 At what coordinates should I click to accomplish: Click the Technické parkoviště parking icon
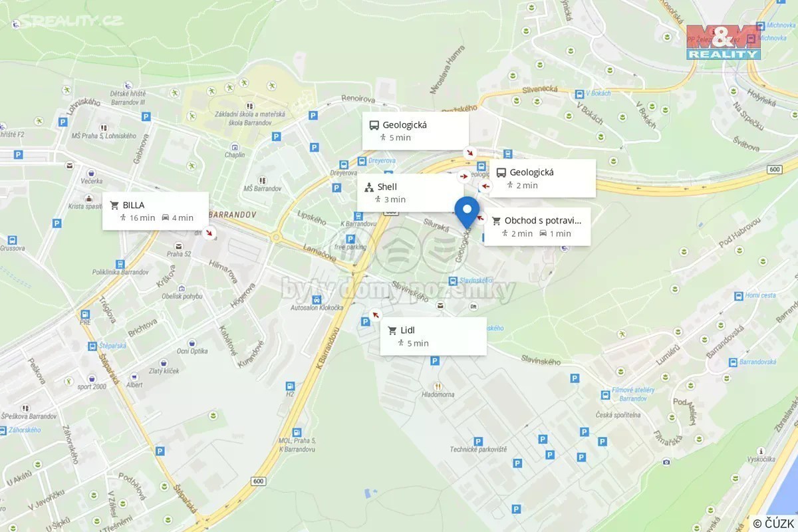point(477,440)
